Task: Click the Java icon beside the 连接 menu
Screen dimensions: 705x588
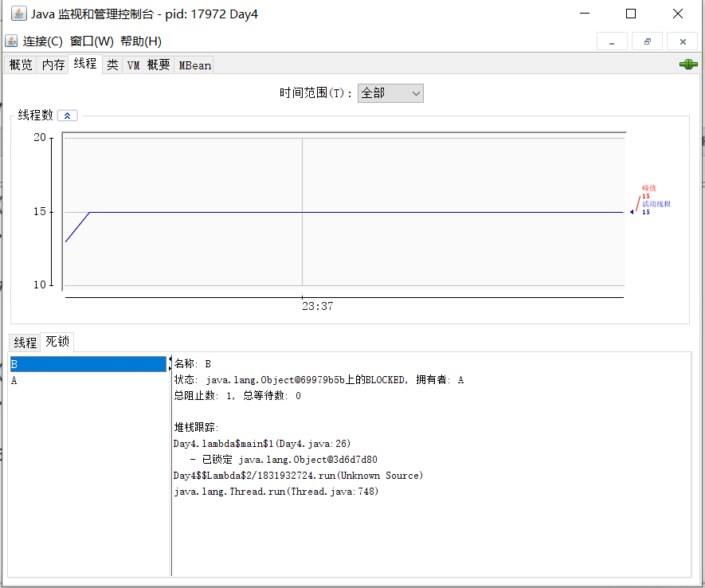Action: [11, 41]
